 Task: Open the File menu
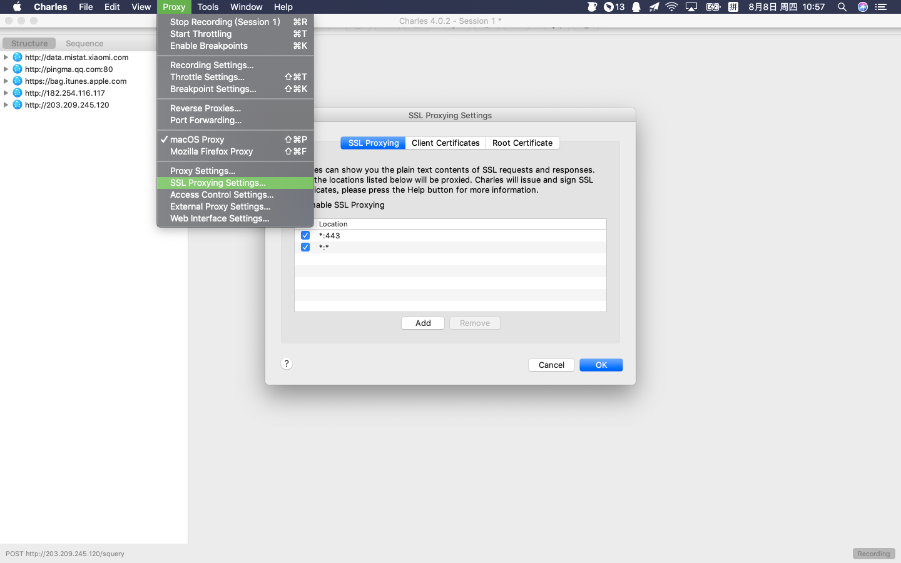[86, 7]
